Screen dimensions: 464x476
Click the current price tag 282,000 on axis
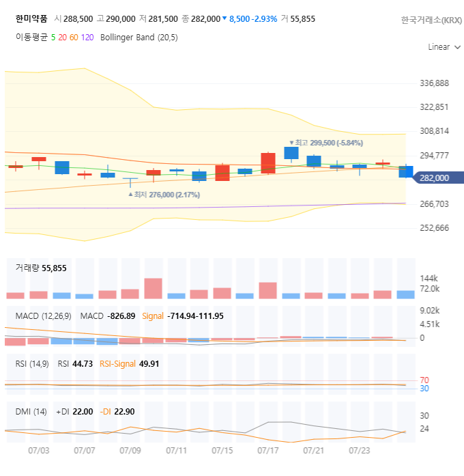click(x=439, y=178)
